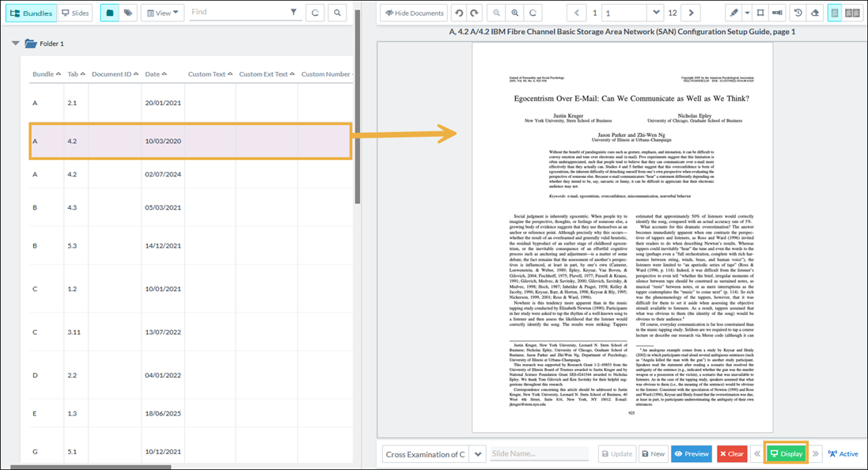Toggle the tags view icon
868x470 pixels.
point(128,13)
